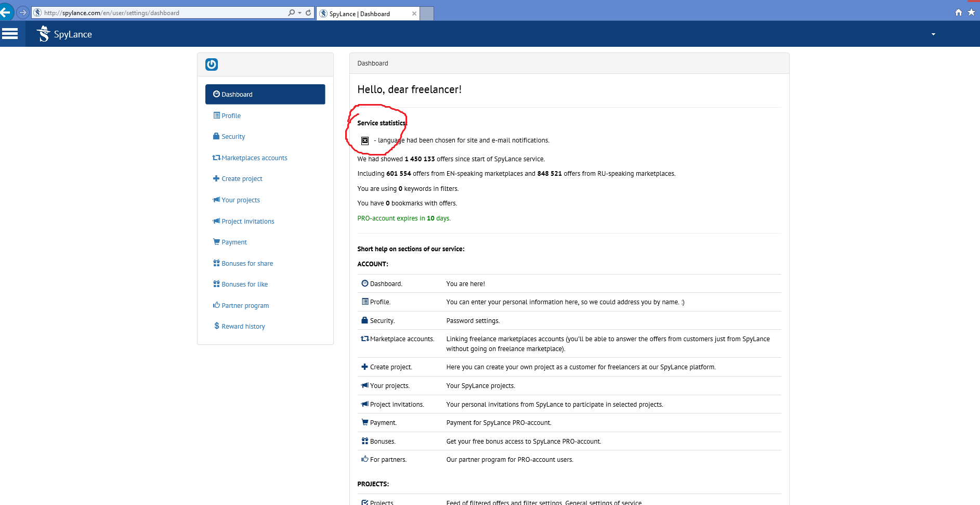Screen dimensions: 980x505
Task: Select Dashboard in the sidebar menu
Action: tap(265, 94)
